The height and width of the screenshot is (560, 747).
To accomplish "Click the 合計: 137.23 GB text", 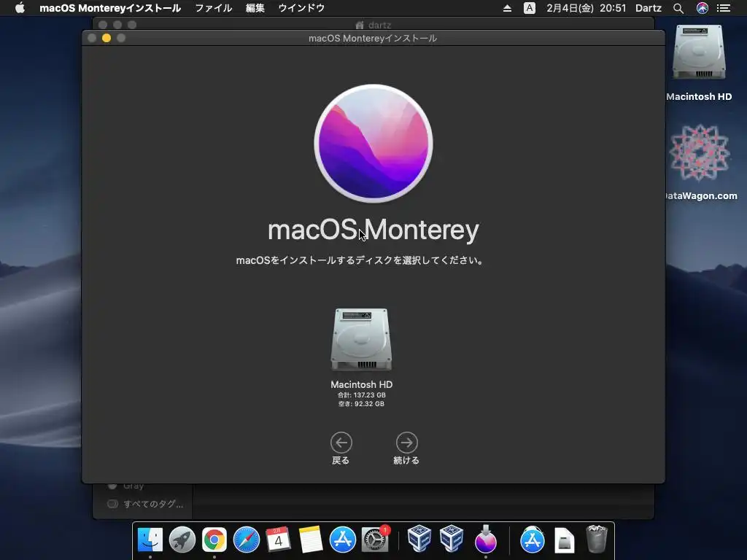I will pyautogui.click(x=362, y=394).
